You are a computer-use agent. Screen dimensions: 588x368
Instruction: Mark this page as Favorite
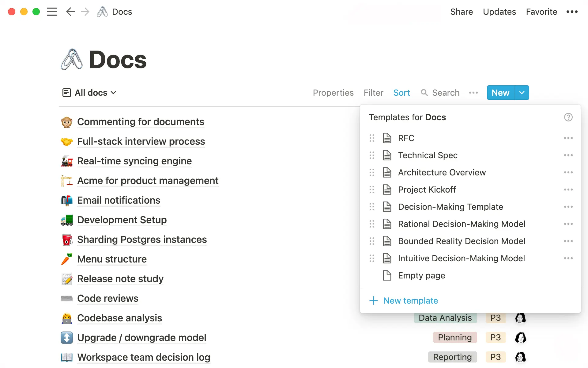click(x=541, y=12)
